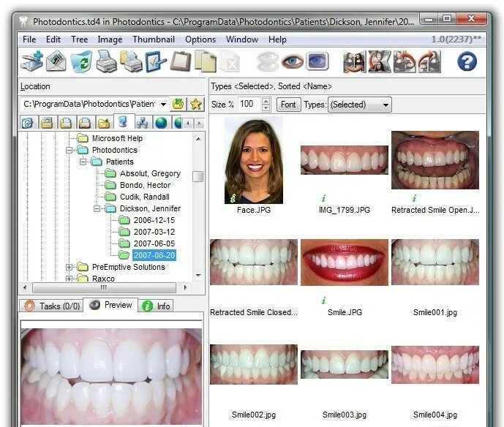Click the clipboard paste icon

181,61
